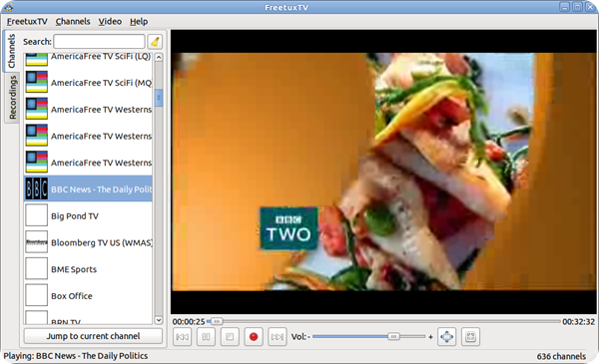
Task: Click the Playing status bar text
Action: point(76,356)
